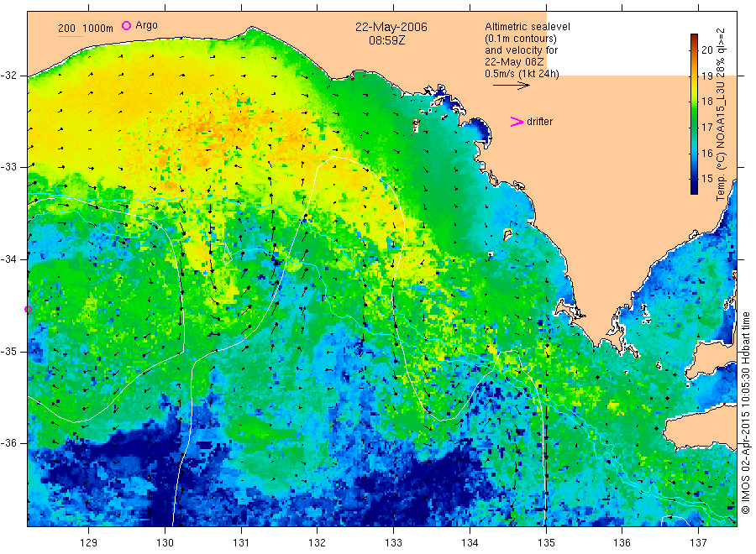Click the 'Argo' legend label
Screen dimensions: 756x554
tap(146, 25)
